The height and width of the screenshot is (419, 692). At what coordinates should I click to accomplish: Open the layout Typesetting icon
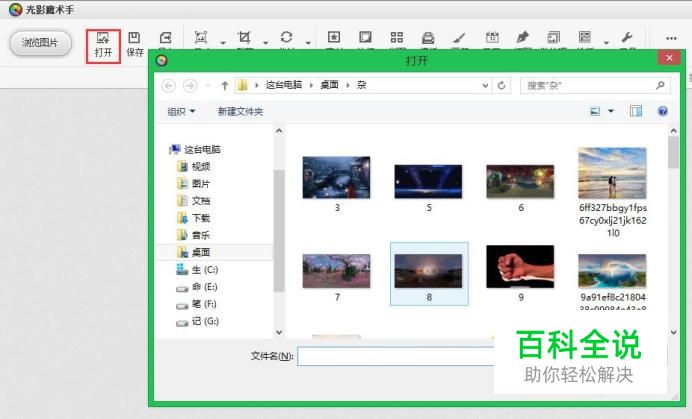585,38
